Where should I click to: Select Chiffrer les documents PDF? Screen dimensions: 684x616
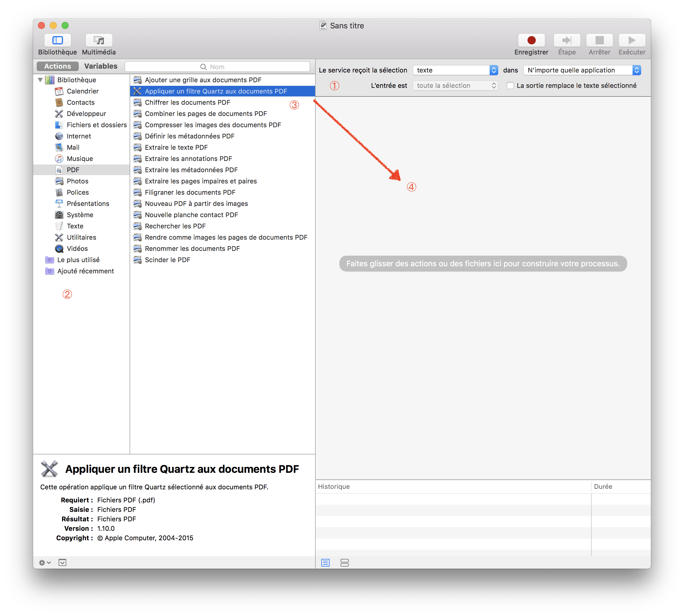(x=222, y=102)
